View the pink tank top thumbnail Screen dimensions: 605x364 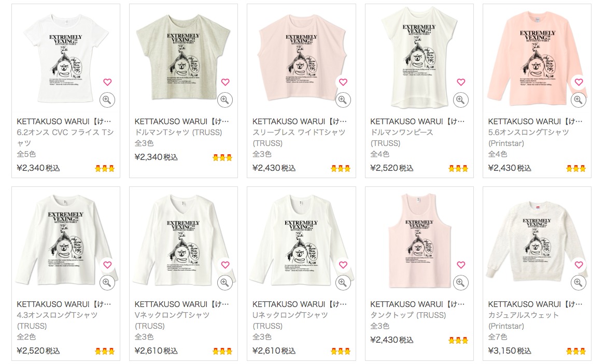pos(419,241)
